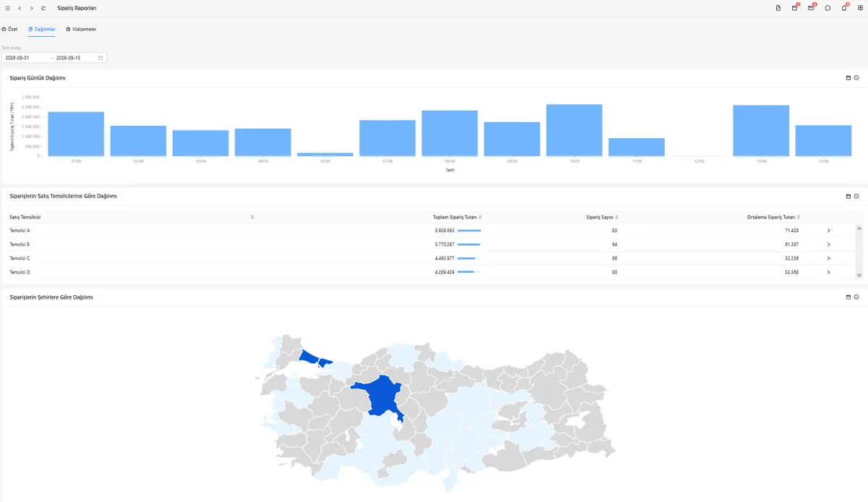Go back with the left arrow
868x502 pixels.
coord(20,8)
